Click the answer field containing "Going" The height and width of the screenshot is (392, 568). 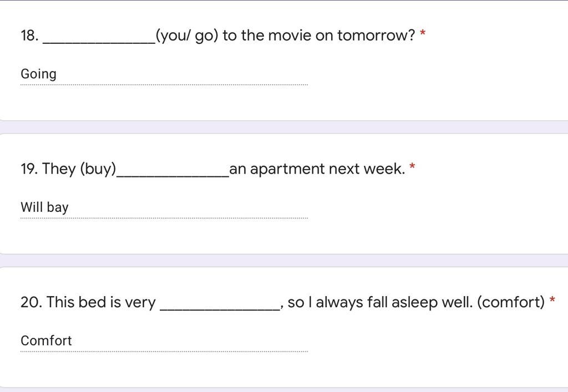pos(164,74)
